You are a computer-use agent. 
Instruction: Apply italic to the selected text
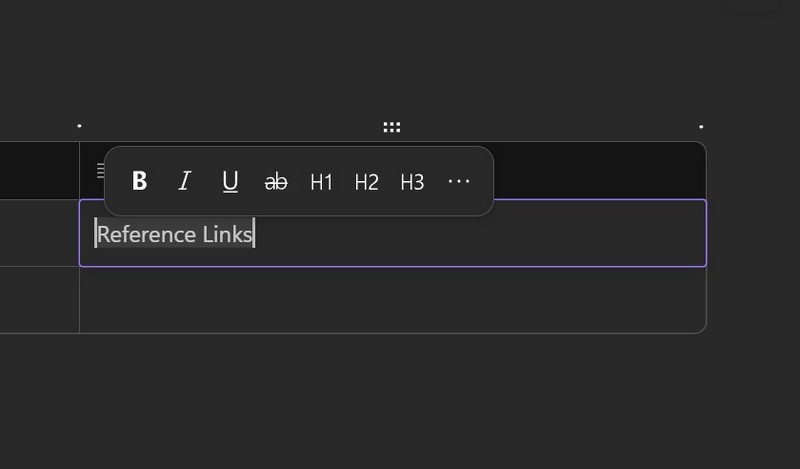click(x=184, y=181)
